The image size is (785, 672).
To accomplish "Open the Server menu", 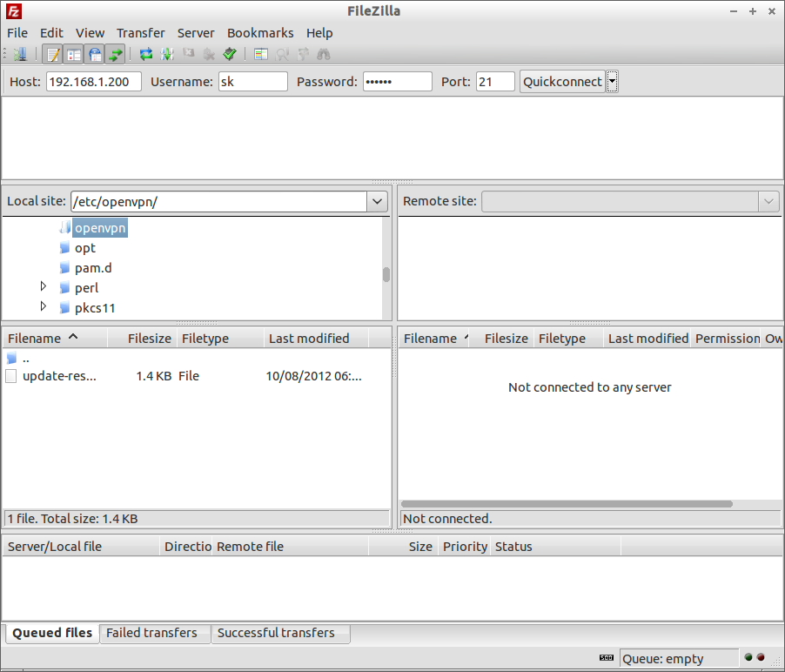I will (196, 33).
